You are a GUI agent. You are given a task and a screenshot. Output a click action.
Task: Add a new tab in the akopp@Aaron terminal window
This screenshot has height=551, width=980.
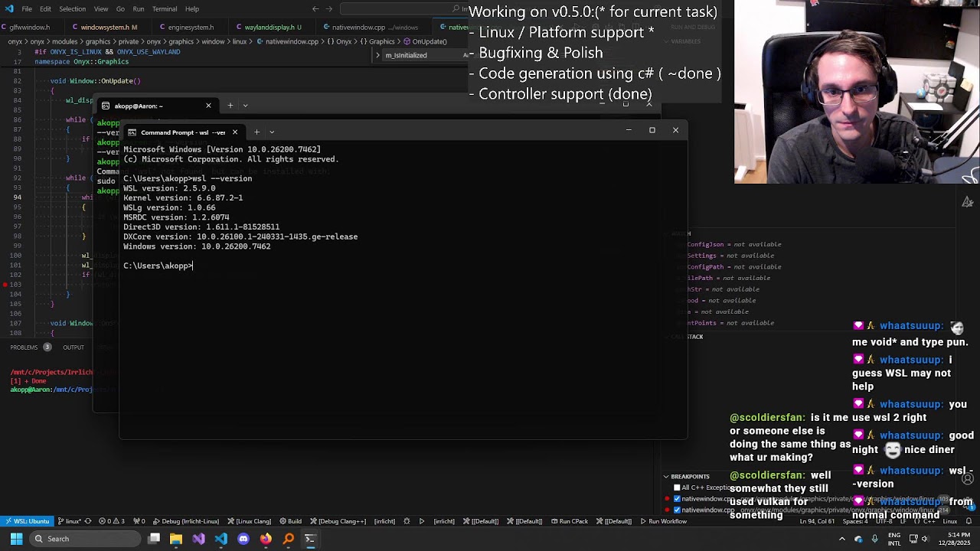click(230, 106)
